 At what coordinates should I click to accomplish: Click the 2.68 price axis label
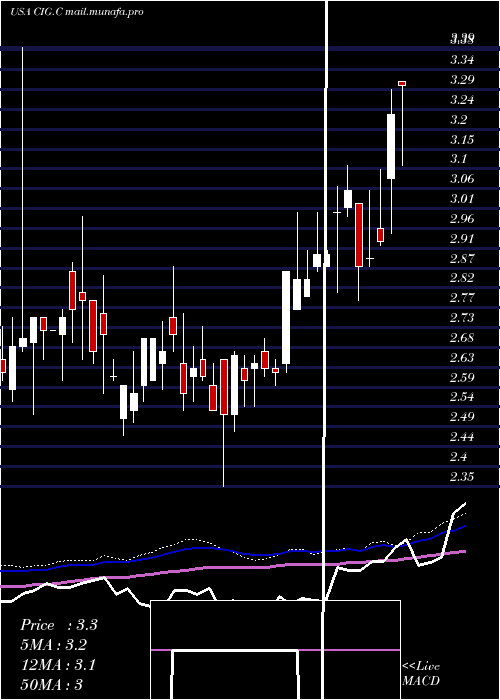(x=462, y=338)
